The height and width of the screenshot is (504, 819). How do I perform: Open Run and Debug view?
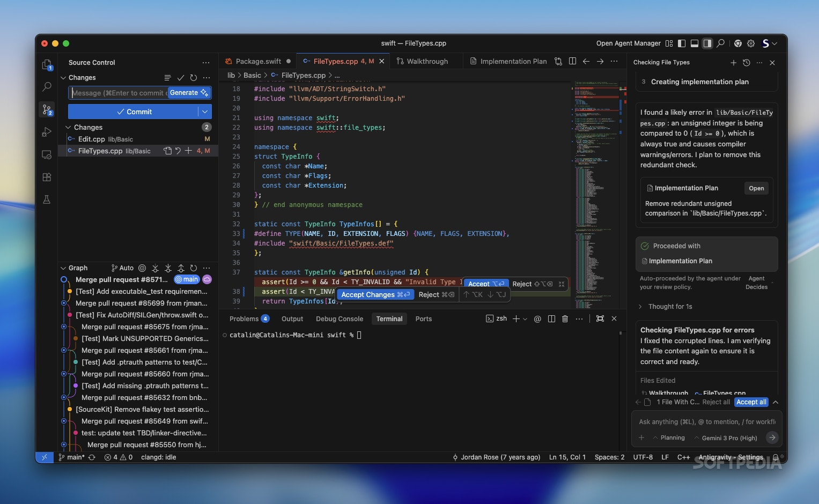coord(47,132)
